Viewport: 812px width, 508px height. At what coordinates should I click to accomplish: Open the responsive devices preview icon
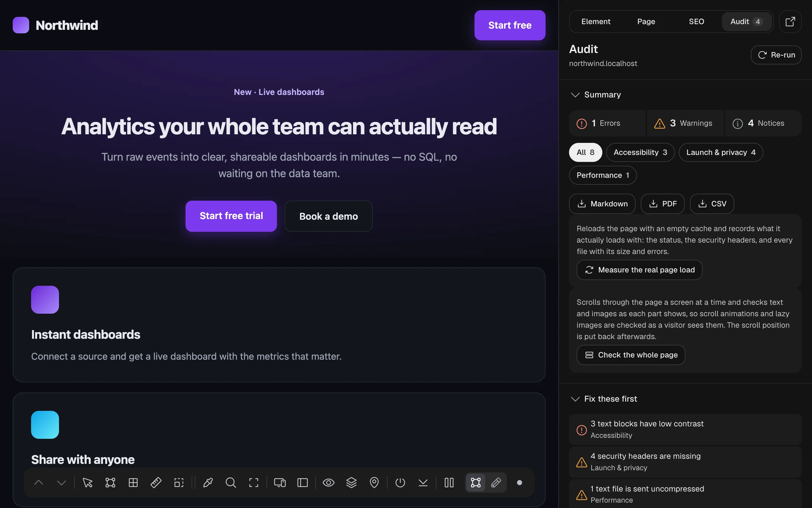(280, 483)
